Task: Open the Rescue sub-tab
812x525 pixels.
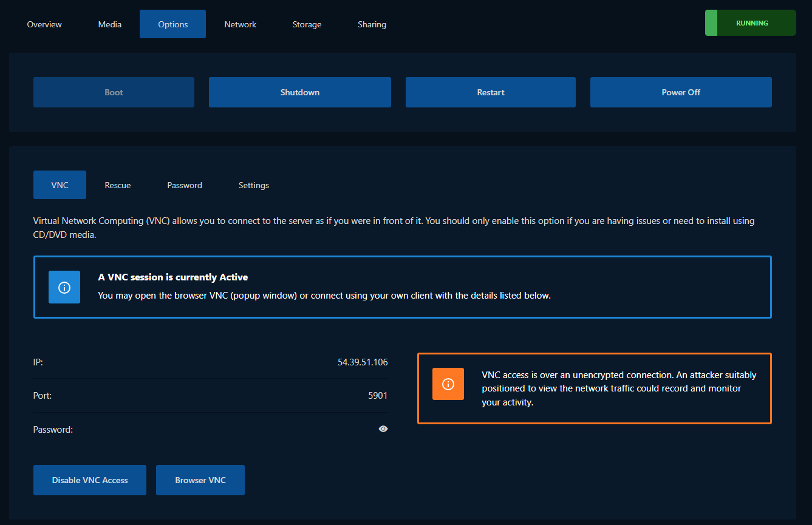Action: (118, 185)
